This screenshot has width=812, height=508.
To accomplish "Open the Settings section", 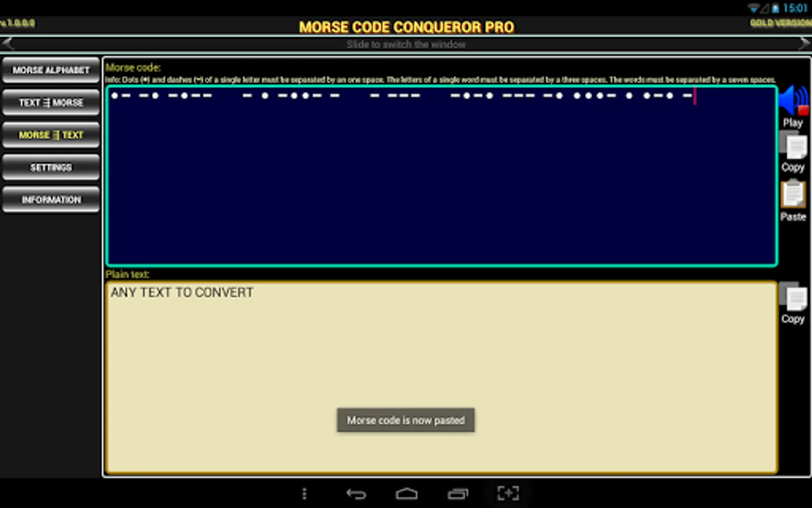I will pos(51,168).
